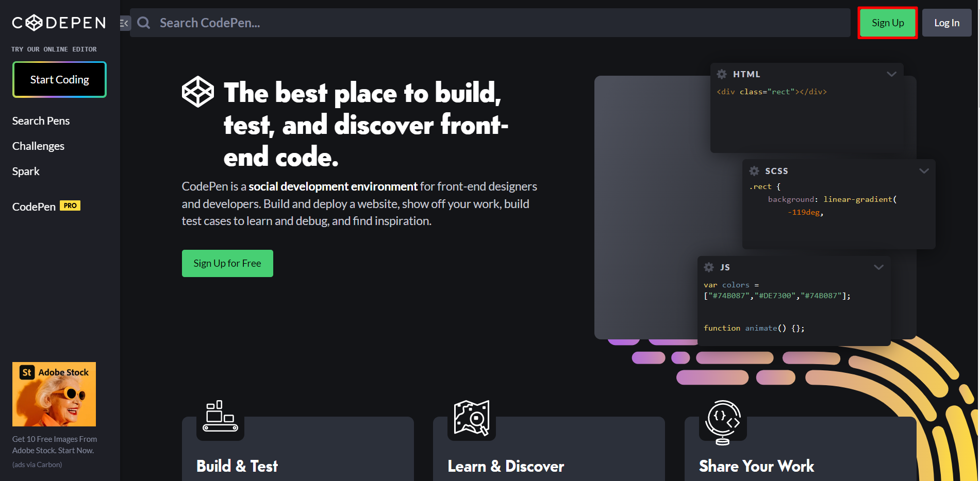Click the Start Coding button
This screenshot has width=980, height=481.
[x=59, y=79]
